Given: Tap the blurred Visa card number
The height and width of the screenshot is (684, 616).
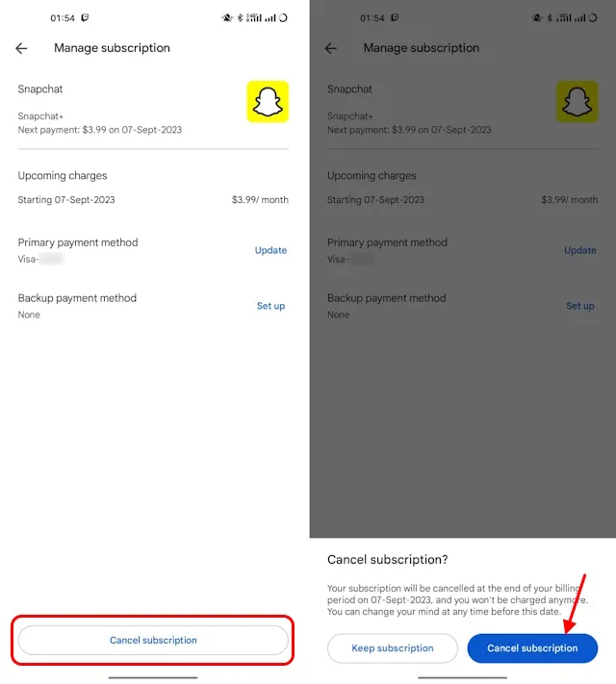Looking at the screenshot, I should click(52, 259).
